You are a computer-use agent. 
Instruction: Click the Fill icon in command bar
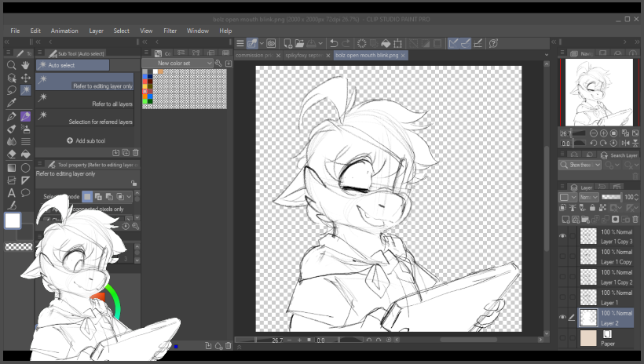tap(386, 43)
